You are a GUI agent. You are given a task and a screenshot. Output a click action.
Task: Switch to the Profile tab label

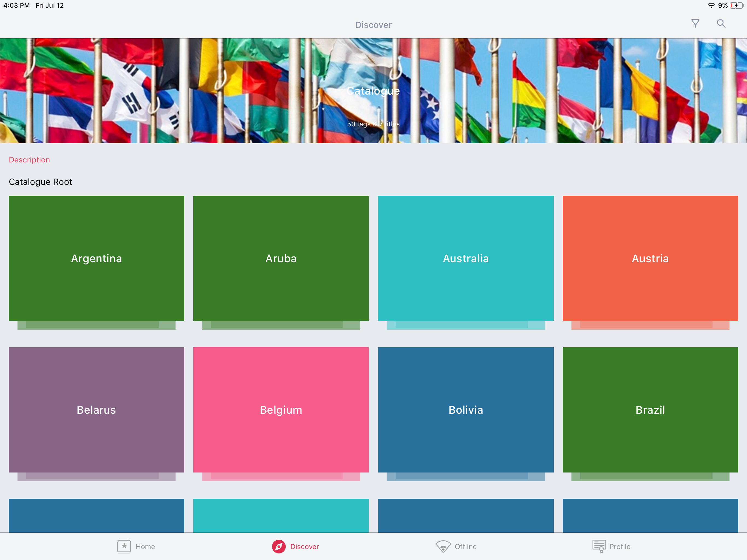[x=620, y=547]
